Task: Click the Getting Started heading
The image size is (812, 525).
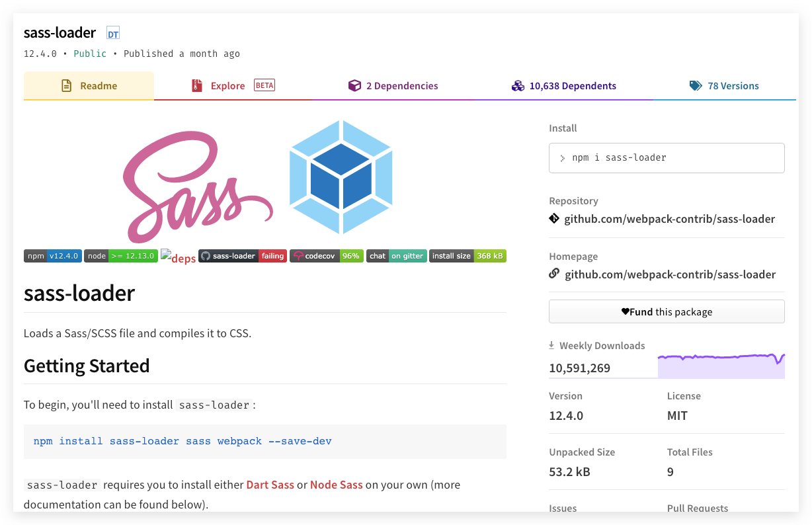Action: pos(87,366)
